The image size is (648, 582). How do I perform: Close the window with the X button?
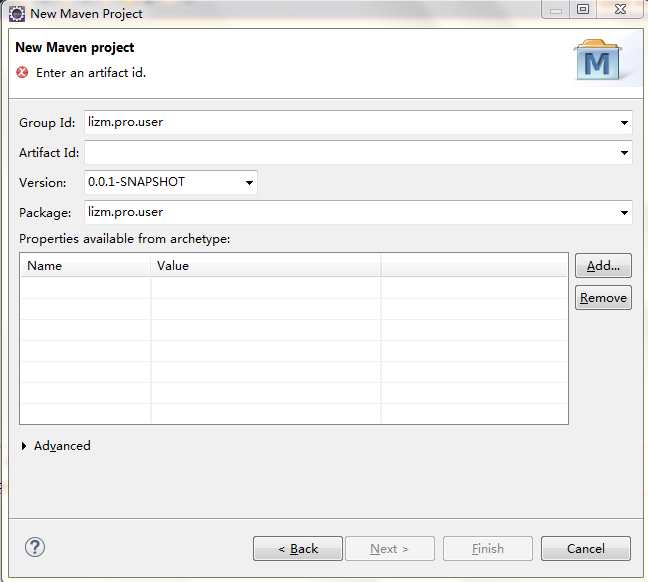coord(620,10)
